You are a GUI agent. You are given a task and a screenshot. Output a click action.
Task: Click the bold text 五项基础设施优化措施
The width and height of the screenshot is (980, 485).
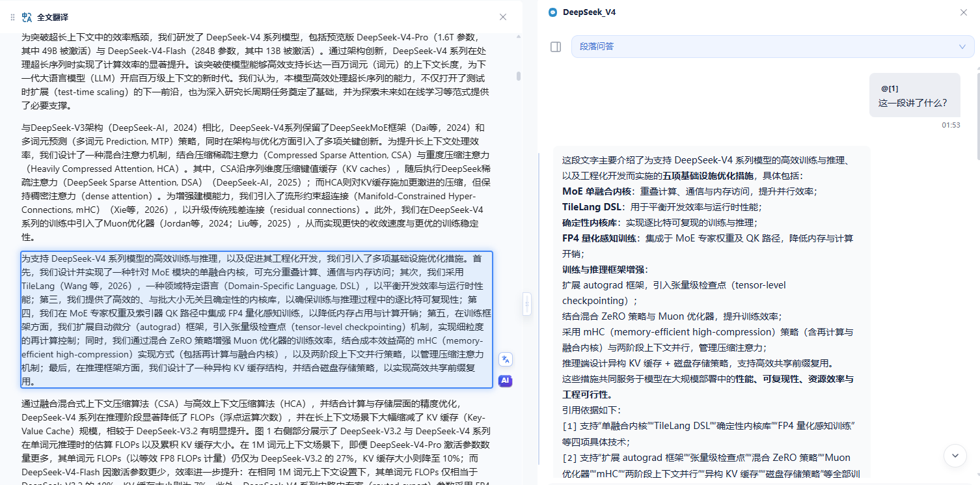pos(708,176)
